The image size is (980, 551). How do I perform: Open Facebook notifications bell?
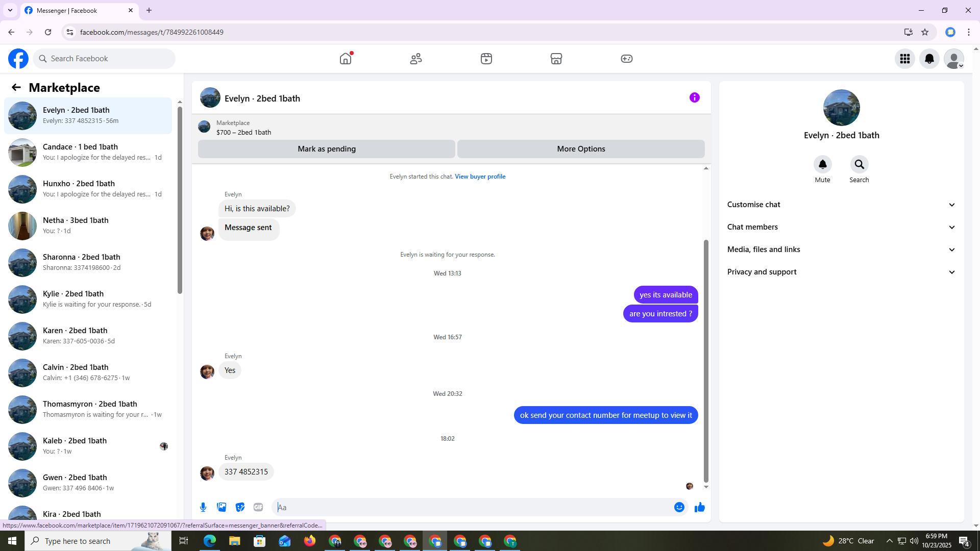point(929,59)
